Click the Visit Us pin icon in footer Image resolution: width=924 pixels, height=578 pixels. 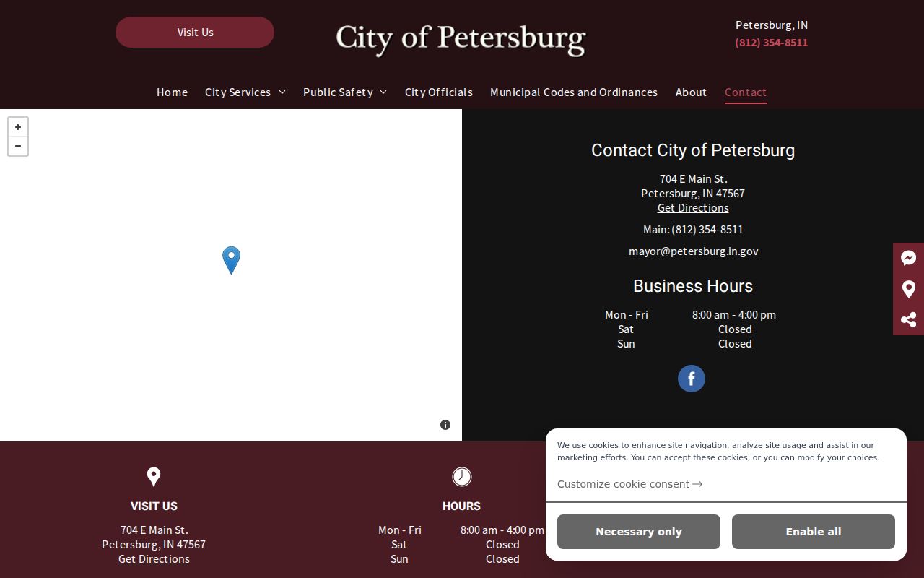point(154,477)
